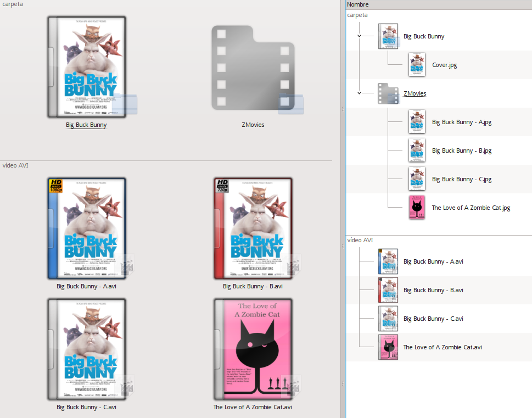Click the carpeta group header in icon view
Screen dimensions: 532x418
13,4
